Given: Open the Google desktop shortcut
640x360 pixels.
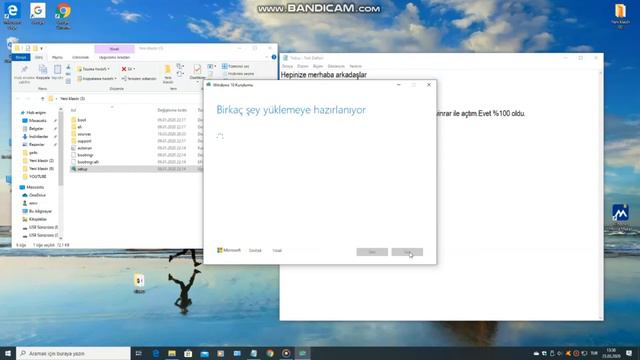Looking at the screenshot, I should coord(38,15).
